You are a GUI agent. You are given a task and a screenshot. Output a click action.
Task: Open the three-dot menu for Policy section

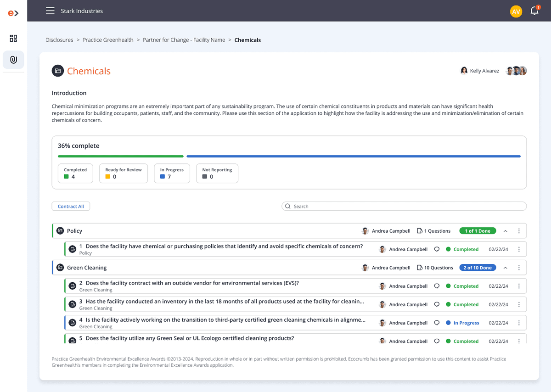tap(519, 231)
